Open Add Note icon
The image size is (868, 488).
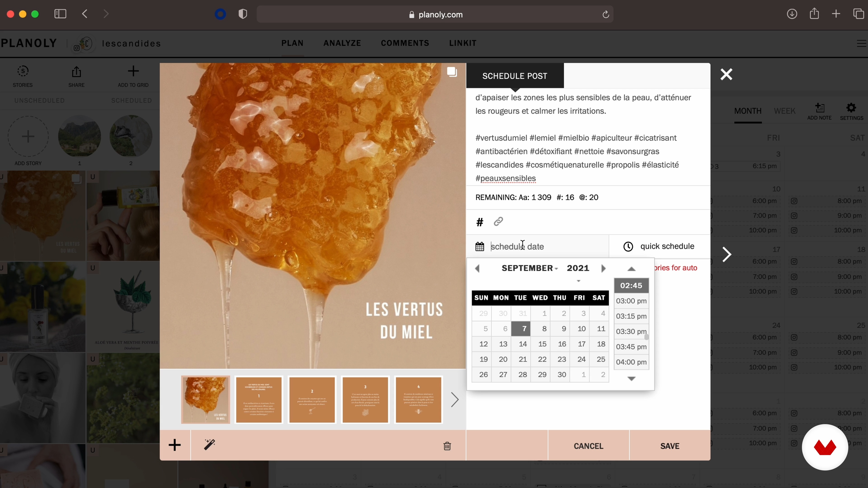coord(819,108)
